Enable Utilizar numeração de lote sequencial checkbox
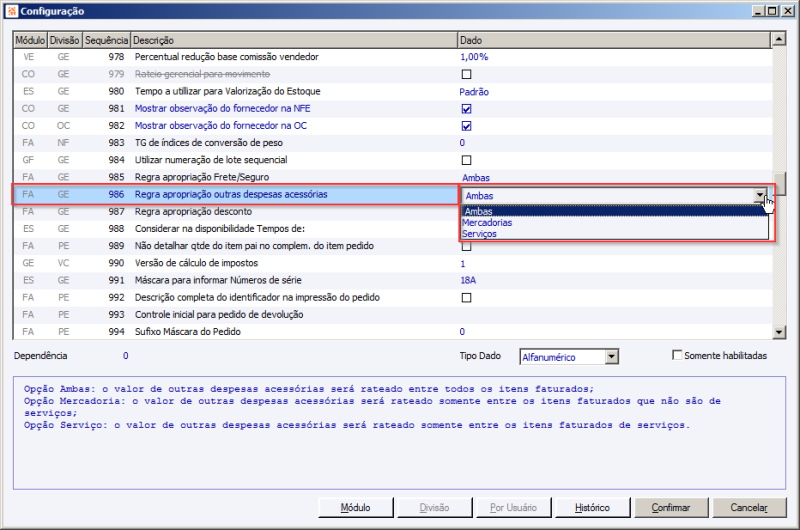 (466, 160)
